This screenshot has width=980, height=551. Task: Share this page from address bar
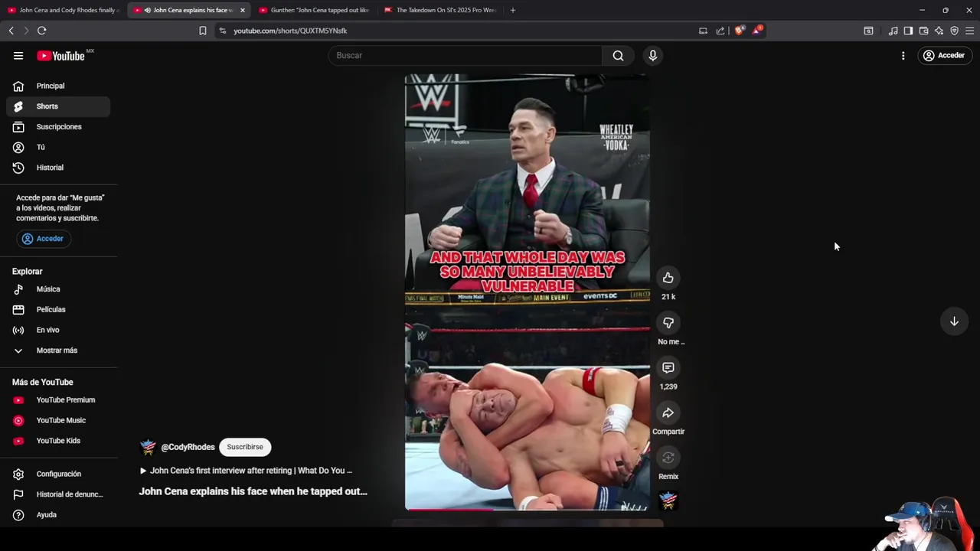pos(720,31)
